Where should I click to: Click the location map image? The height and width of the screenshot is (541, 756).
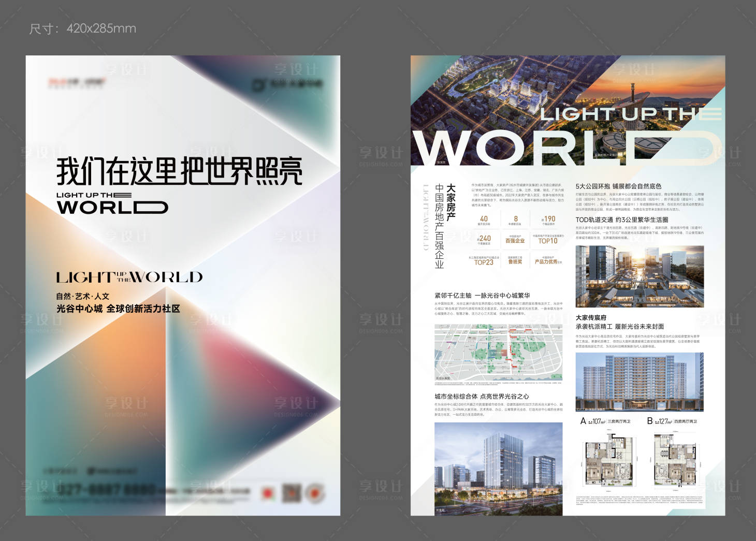[498, 352]
